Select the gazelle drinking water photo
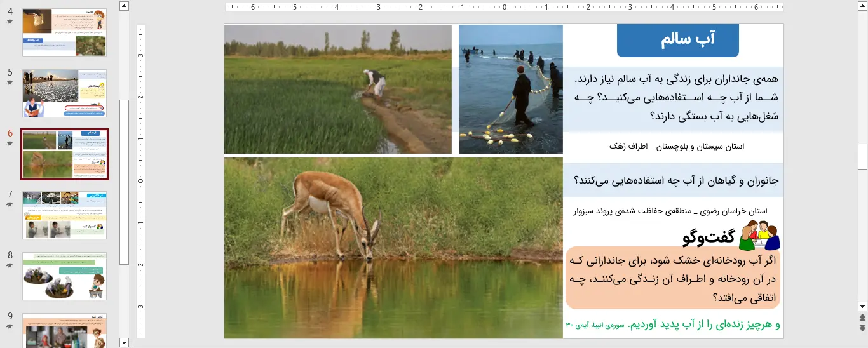 pos(393,248)
